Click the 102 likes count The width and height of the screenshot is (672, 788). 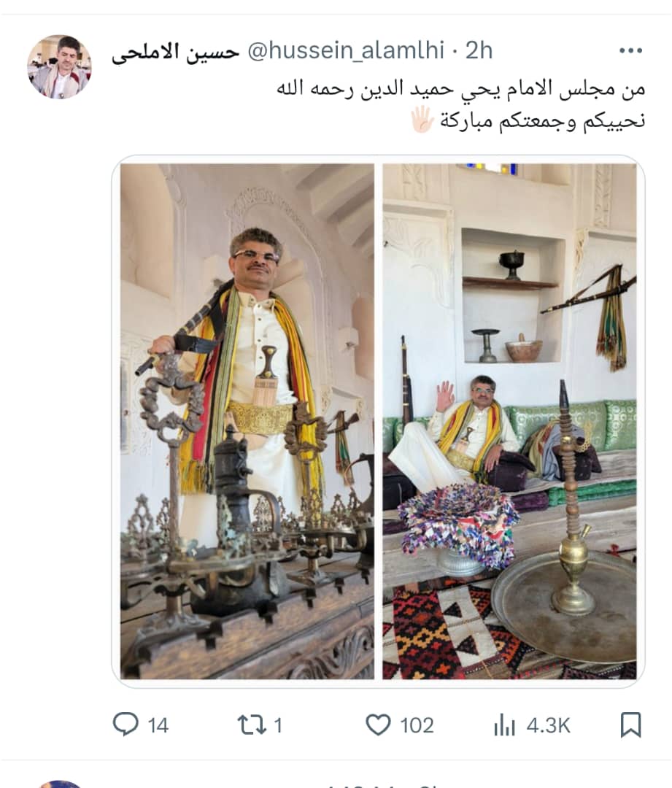pyautogui.click(x=417, y=726)
